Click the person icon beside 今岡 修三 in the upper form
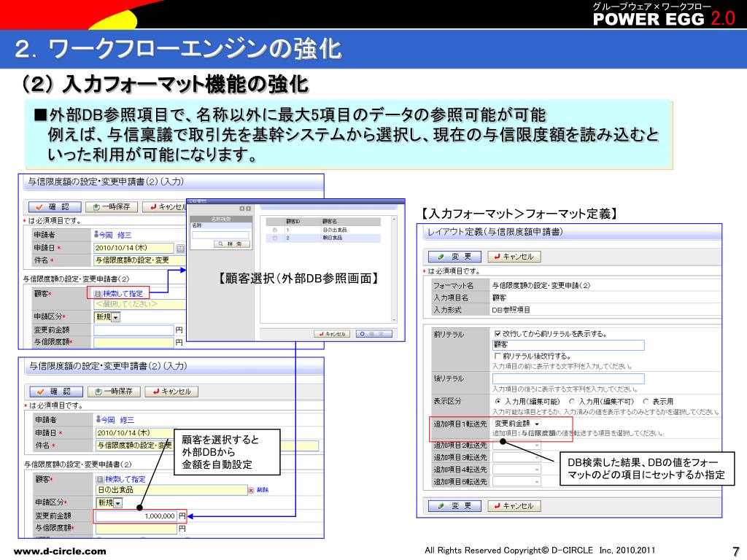 (x=96, y=235)
